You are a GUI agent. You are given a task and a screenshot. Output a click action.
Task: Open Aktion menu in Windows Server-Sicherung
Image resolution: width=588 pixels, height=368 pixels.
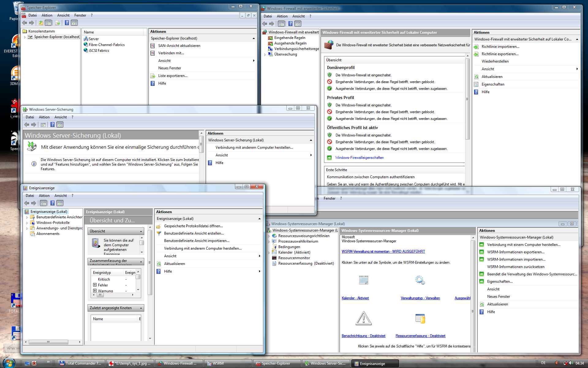(44, 117)
